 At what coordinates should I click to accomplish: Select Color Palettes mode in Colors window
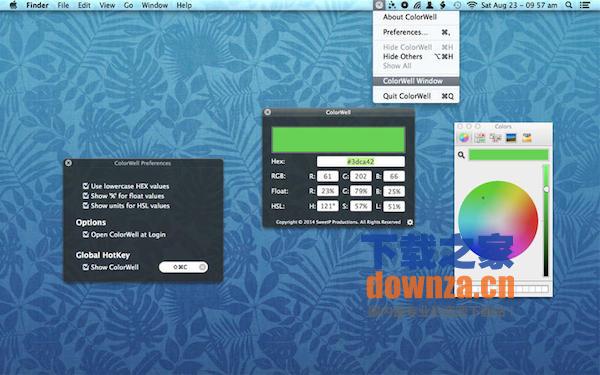(495, 138)
